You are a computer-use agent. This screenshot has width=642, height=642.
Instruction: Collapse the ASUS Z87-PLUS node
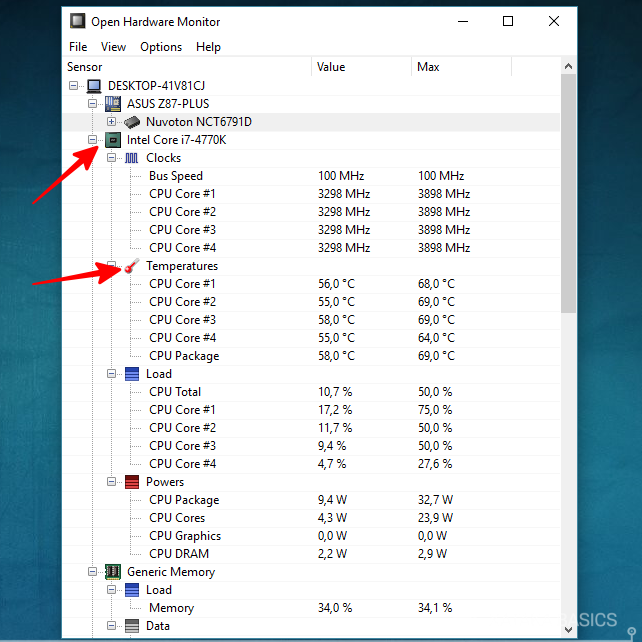93,104
